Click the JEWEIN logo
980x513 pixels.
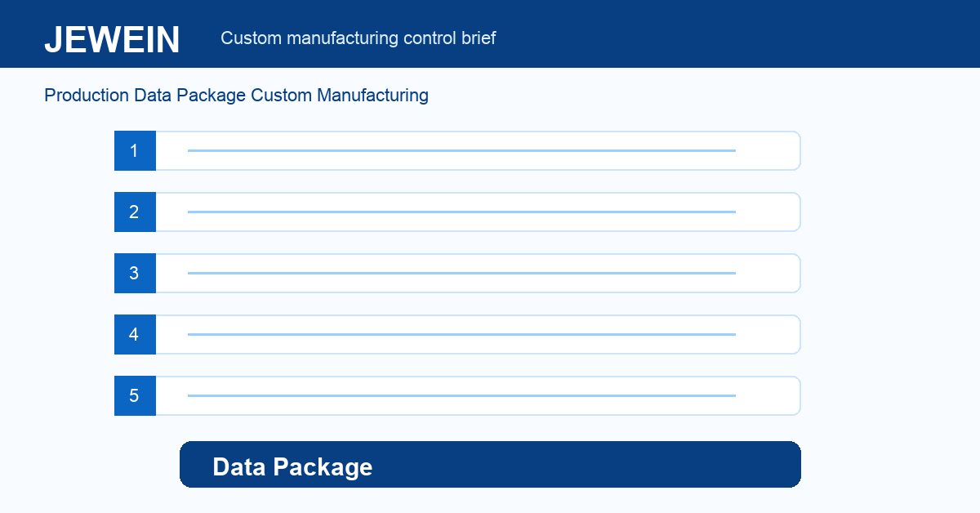coord(112,39)
